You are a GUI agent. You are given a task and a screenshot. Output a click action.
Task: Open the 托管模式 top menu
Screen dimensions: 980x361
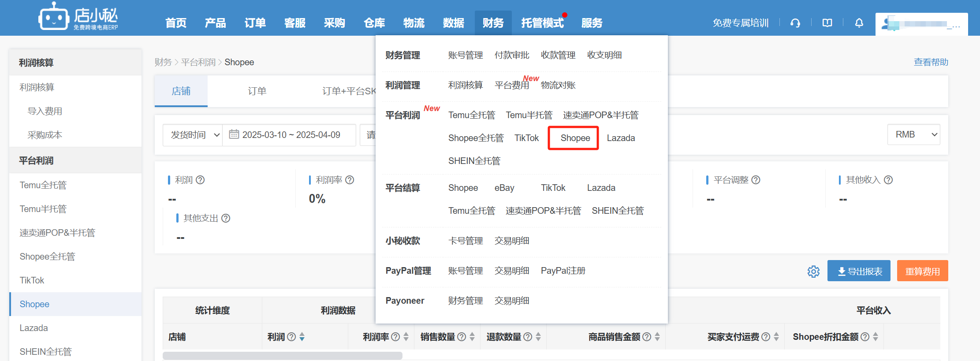542,23
